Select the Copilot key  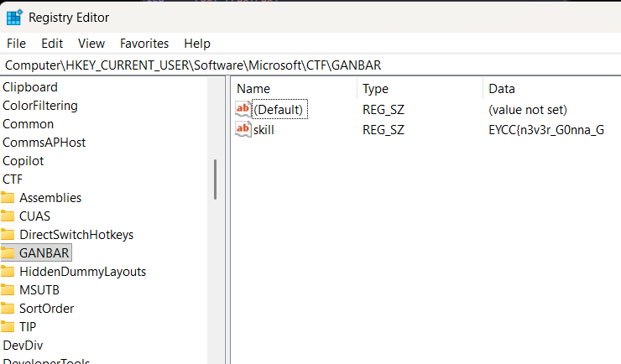pos(23,161)
